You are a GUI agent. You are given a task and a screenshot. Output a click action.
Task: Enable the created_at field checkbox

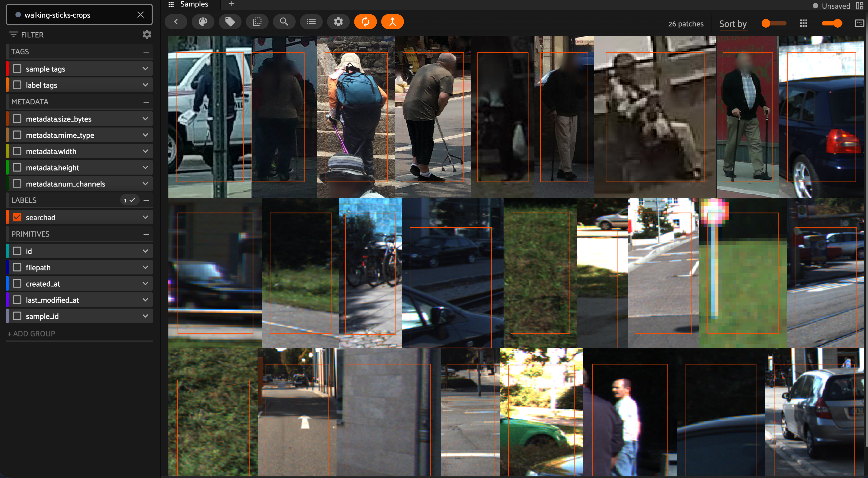click(17, 284)
